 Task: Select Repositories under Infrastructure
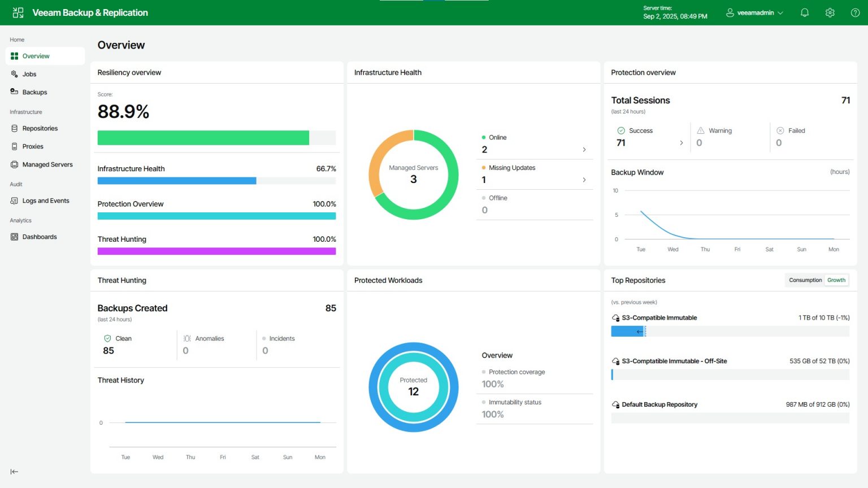(40, 128)
